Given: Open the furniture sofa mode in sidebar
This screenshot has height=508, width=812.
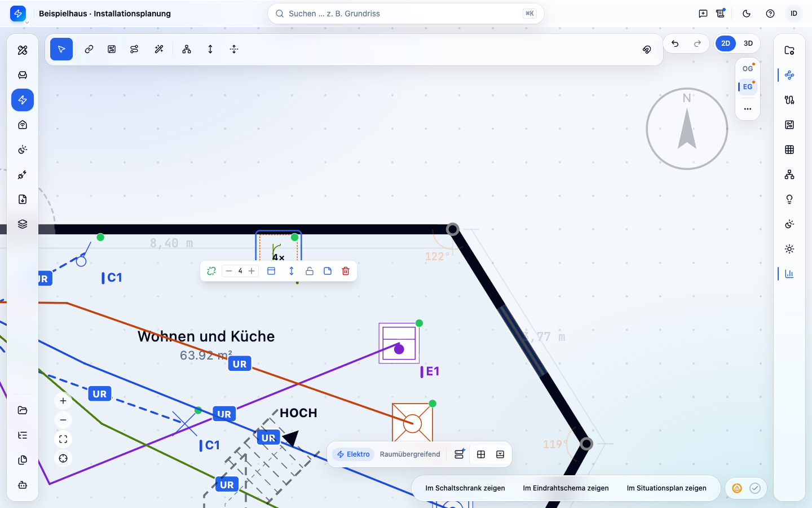Looking at the screenshot, I should coord(23,75).
